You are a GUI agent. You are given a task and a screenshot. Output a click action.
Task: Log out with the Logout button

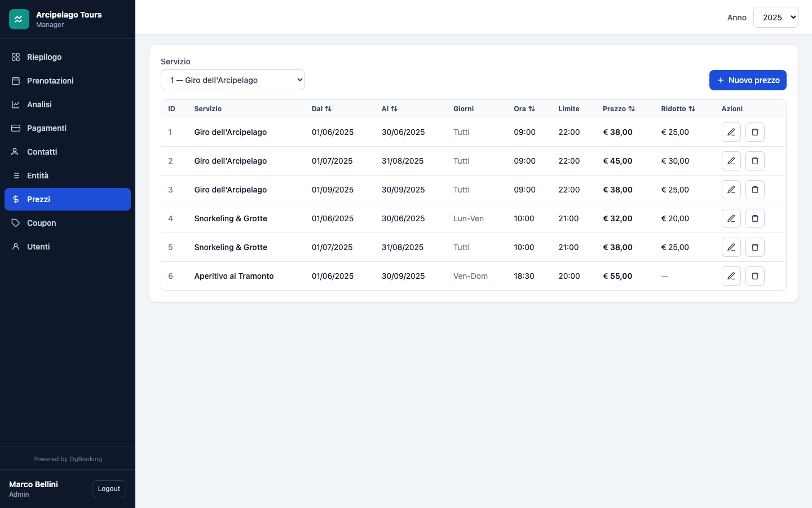tap(109, 489)
